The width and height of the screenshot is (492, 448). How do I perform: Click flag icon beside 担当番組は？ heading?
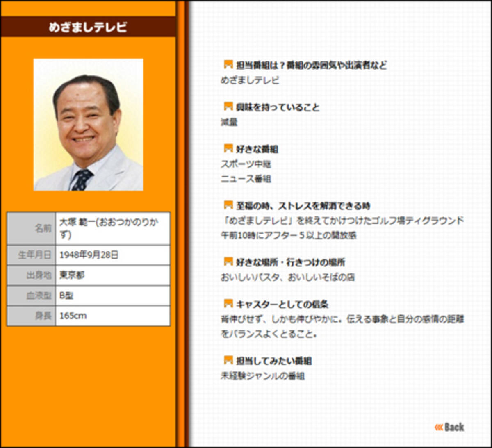[228, 64]
